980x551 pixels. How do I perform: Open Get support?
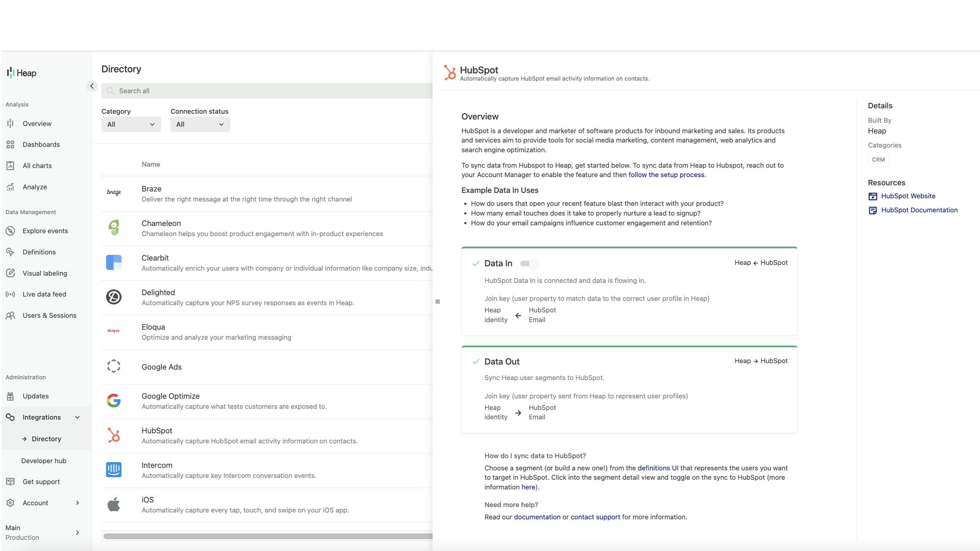tap(41, 482)
